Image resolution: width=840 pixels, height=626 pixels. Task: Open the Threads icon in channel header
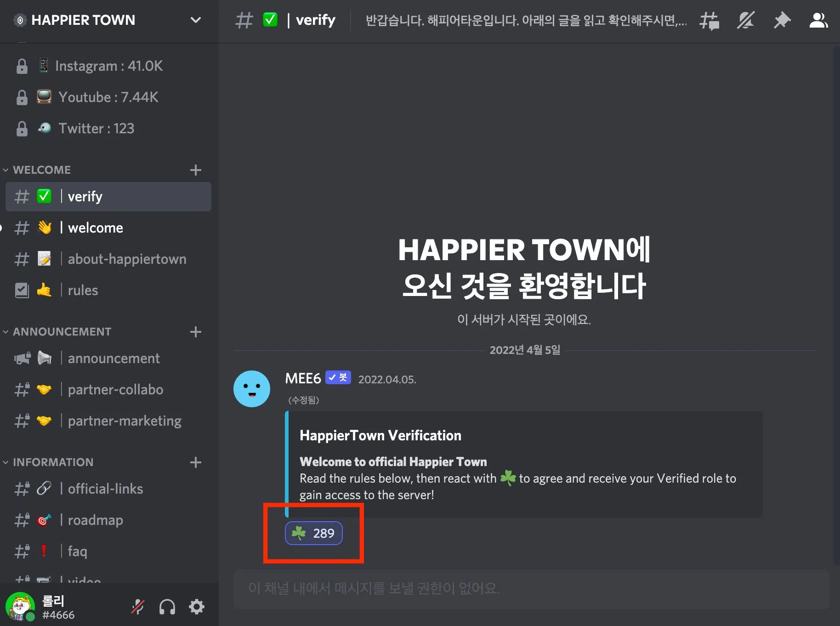[x=709, y=21]
